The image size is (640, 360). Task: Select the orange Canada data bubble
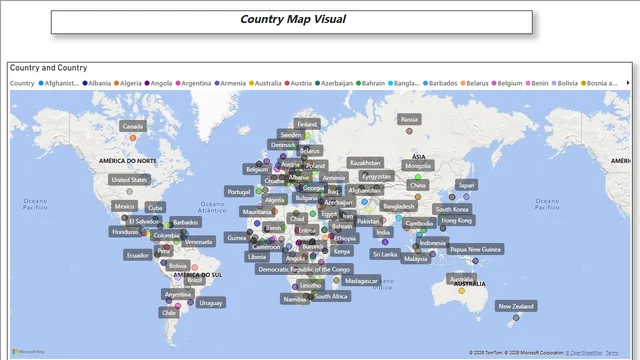point(133,138)
